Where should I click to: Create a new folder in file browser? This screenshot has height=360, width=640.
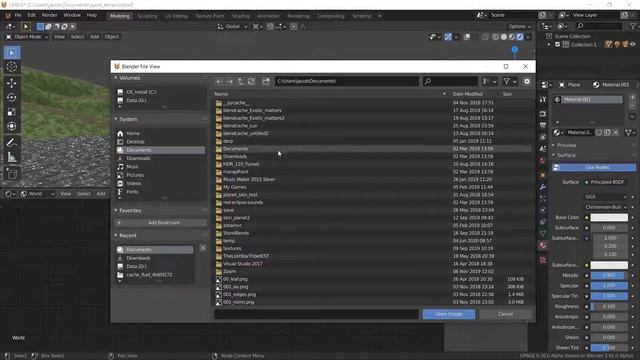266,81
